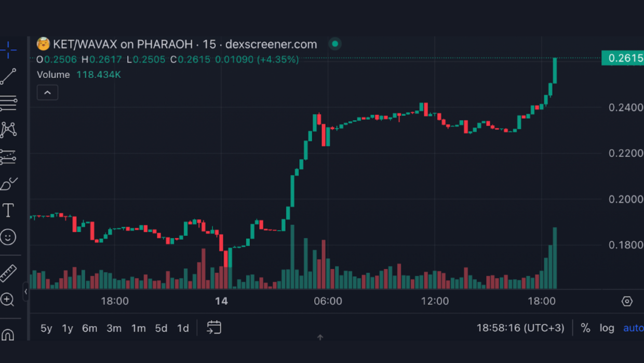Click the Volume 118.434K indicator label
The height and width of the screenshot is (363, 644).
78,74
